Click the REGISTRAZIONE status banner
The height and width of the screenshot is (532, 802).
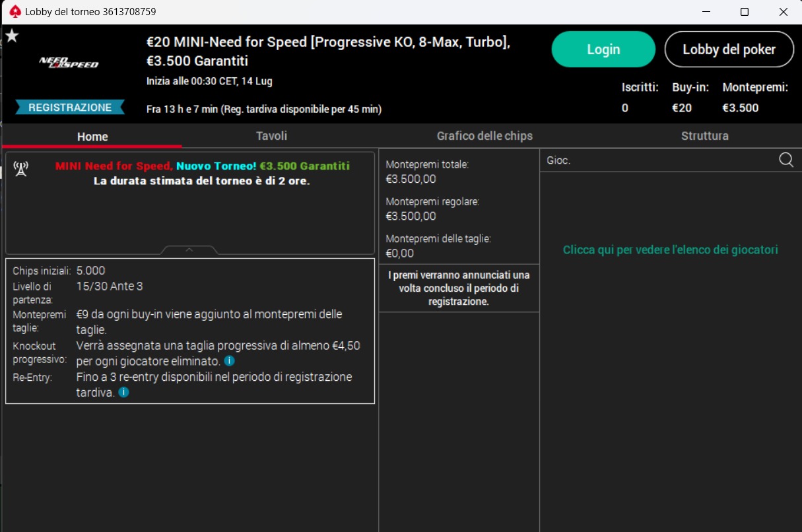(70, 107)
